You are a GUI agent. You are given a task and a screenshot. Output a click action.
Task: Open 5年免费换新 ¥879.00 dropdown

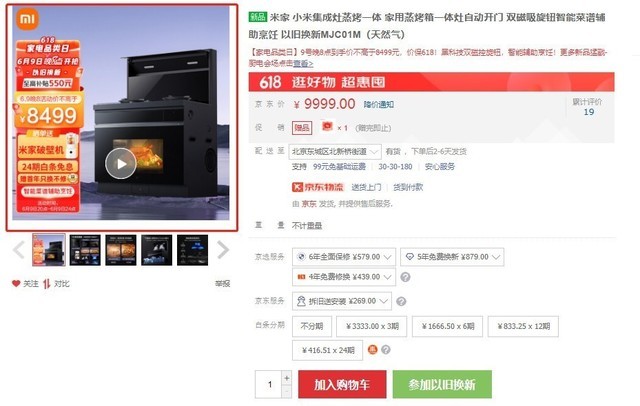(x=452, y=257)
